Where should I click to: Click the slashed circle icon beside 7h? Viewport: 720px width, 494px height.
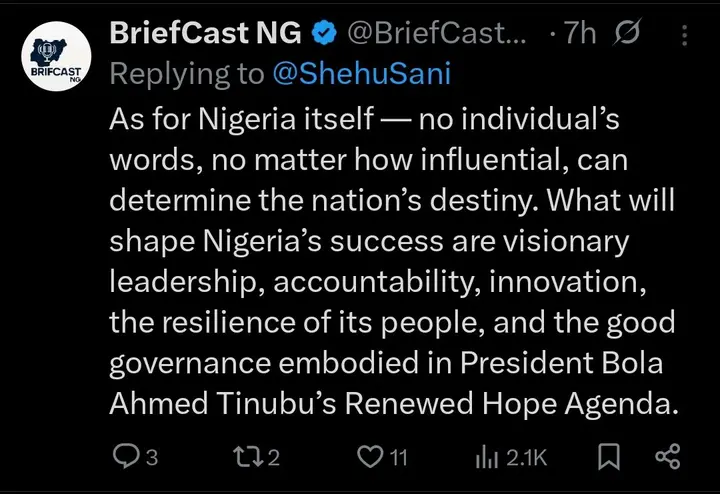click(x=627, y=32)
